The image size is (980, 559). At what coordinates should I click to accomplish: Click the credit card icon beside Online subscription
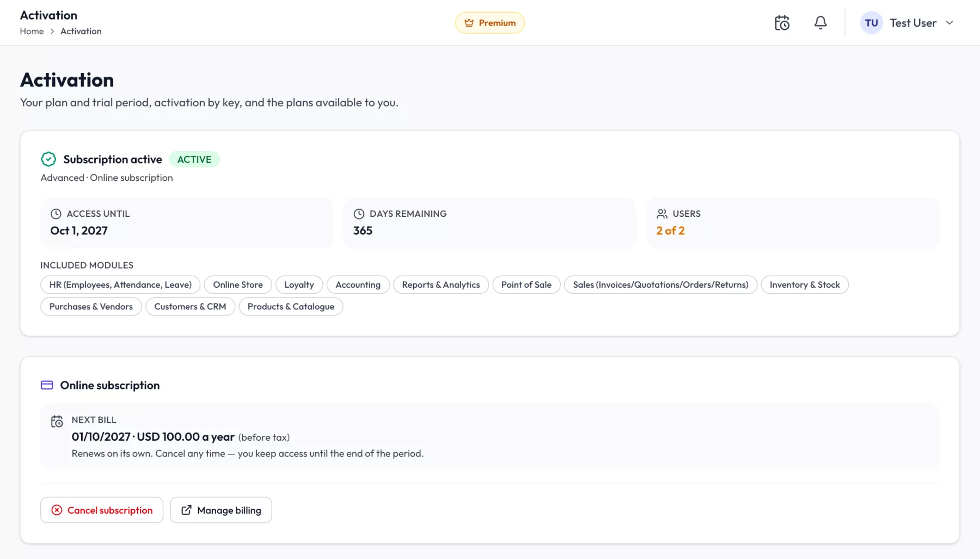tap(47, 385)
